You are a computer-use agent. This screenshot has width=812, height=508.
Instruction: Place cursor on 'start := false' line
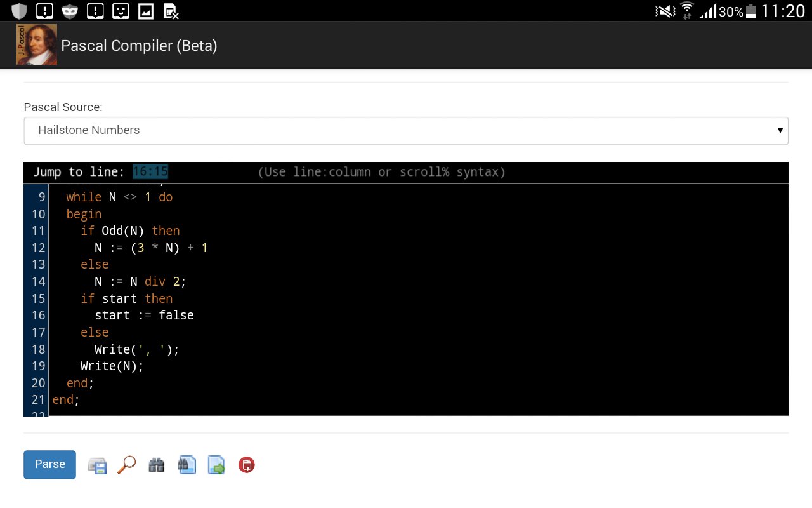click(144, 315)
